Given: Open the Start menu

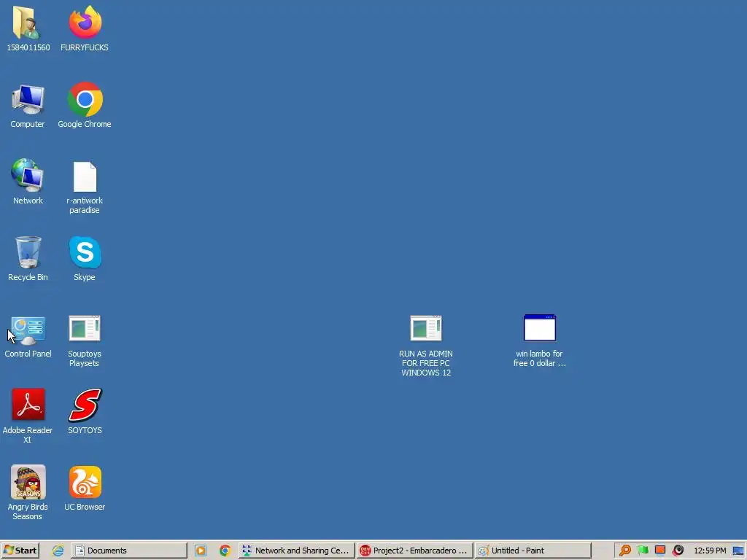Looking at the screenshot, I should tap(20, 551).
